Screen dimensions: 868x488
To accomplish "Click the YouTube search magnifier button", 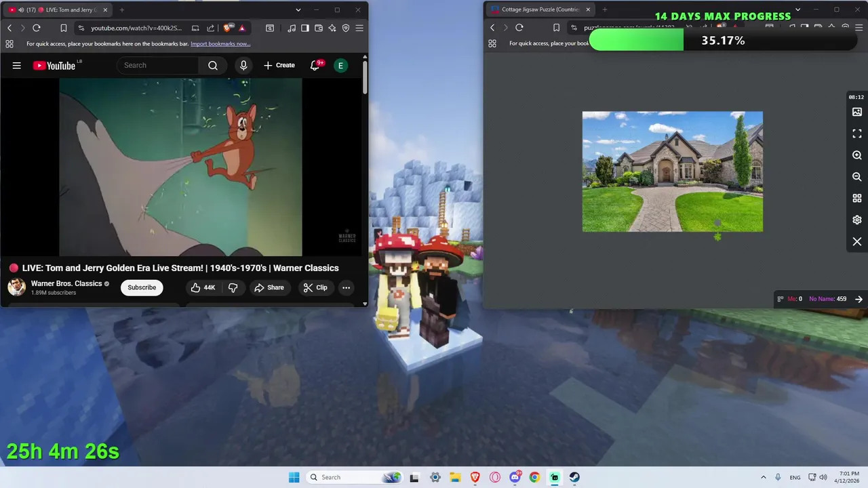I will (213, 65).
